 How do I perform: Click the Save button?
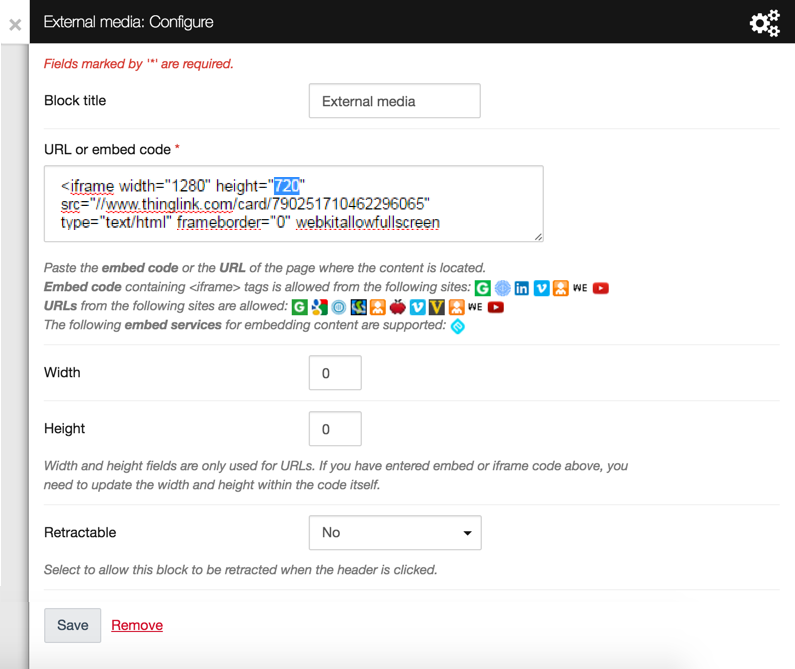tap(72, 625)
